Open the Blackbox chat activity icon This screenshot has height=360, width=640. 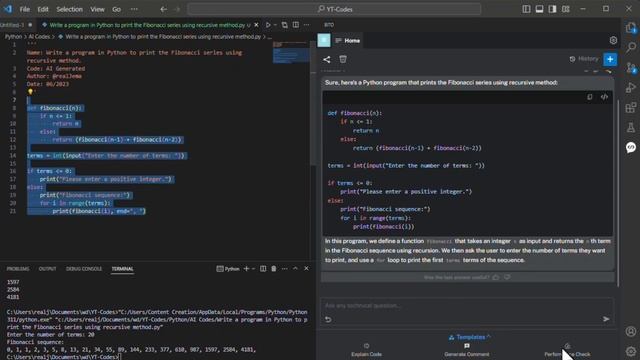pos(631,147)
